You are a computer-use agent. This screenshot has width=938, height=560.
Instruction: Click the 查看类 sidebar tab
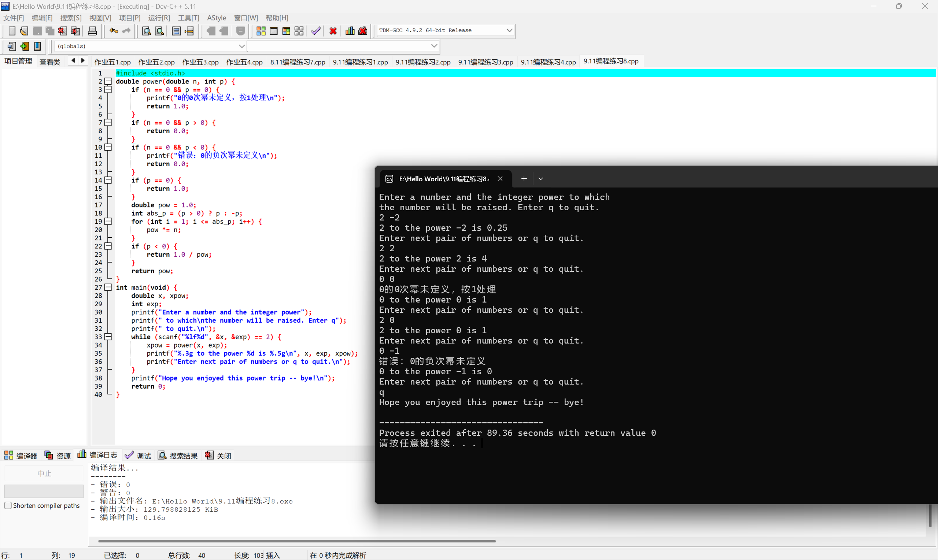(50, 62)
